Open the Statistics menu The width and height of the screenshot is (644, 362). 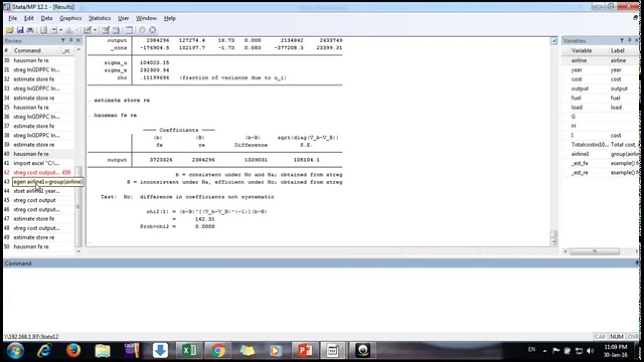pyautogui.click(x=100, y=18)
